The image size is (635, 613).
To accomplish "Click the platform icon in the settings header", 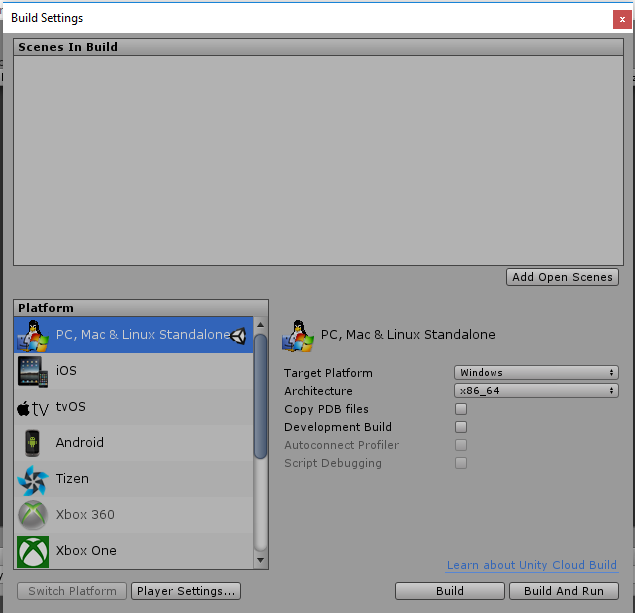I will pyautogui.click(x=298, y=335).
